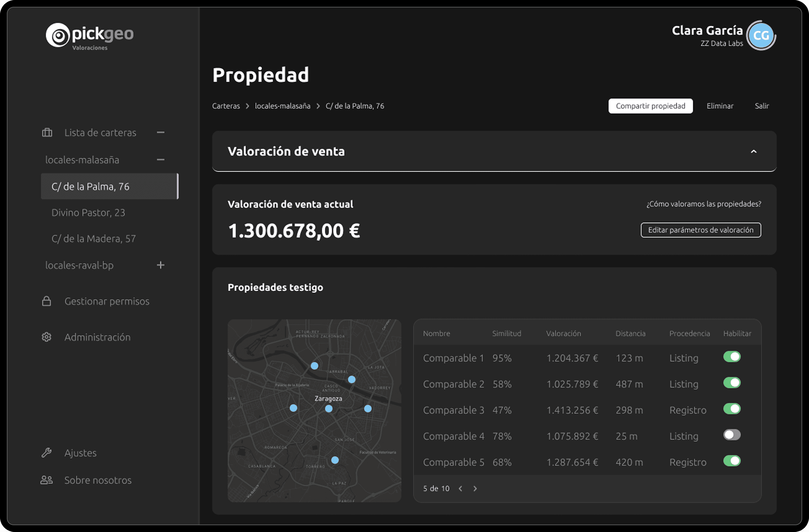809x532 pixels.
Task: Open Administración menu item
Action: [x=97, y=337]
